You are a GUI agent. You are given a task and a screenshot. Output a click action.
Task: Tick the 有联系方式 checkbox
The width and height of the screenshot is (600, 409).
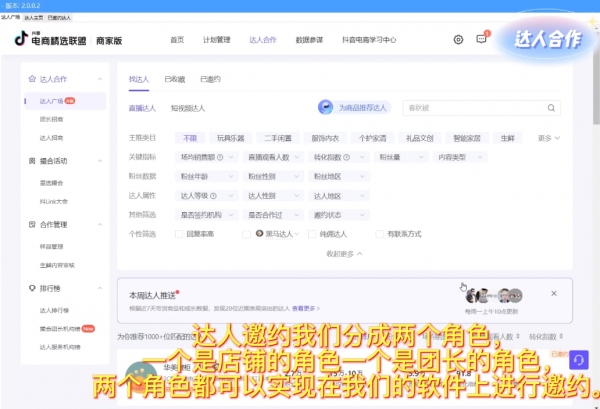point(379,234)
